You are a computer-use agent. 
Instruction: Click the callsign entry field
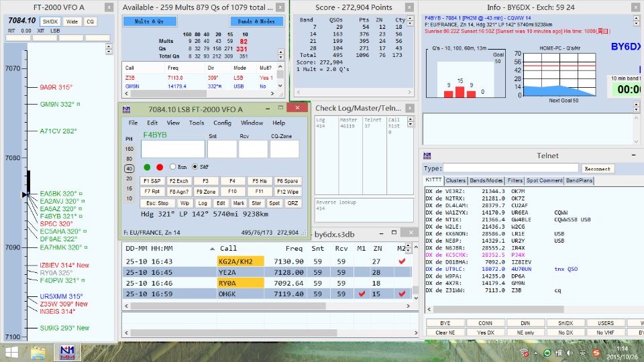pyautogui.click(x=173, y=149)
